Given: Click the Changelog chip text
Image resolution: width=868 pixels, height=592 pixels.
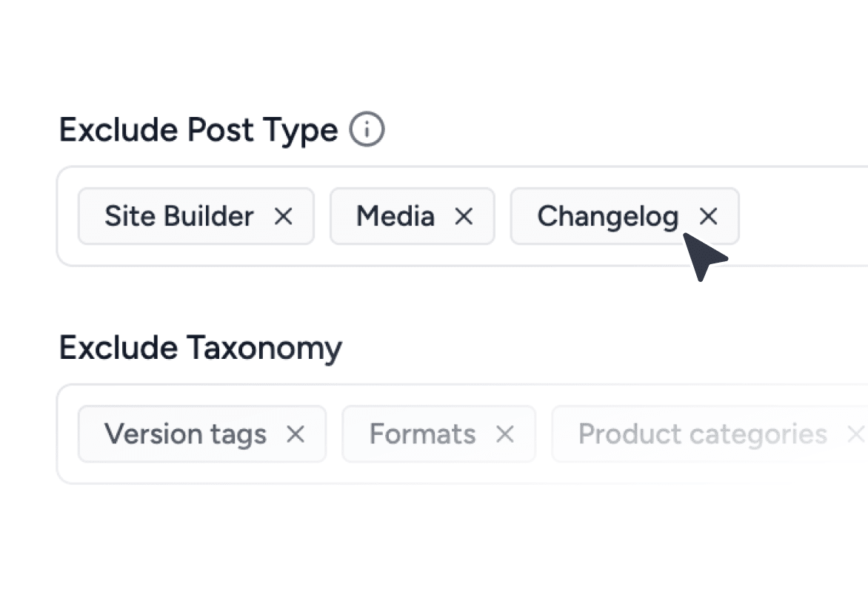Looking at the screenshot, I should (x=609, y=216).
